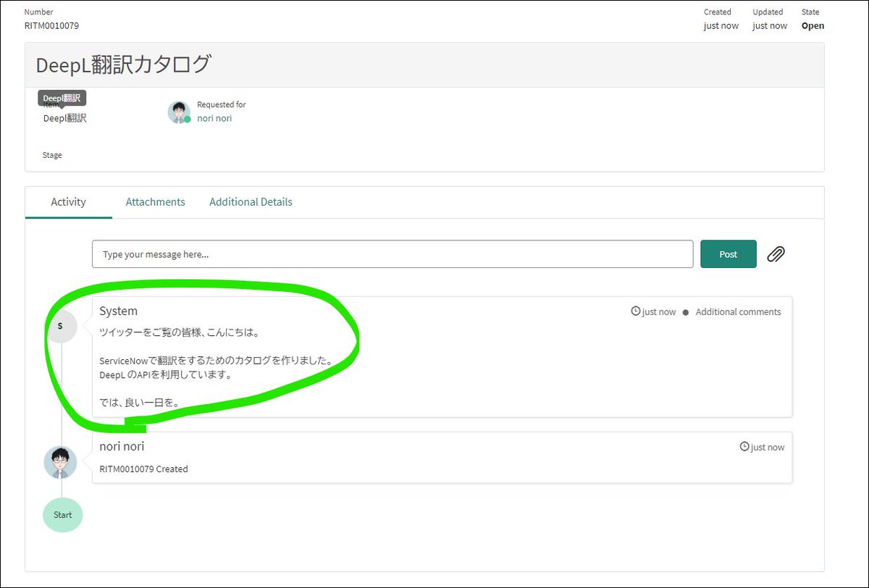This screenshot has width=869, height=588.
Task: Switch to the Attachments tab
Action: pos(156,202)
